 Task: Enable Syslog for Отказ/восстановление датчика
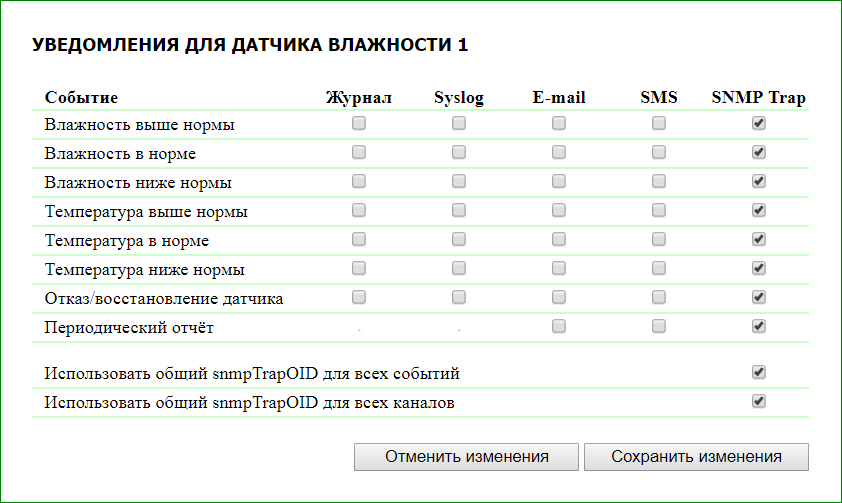click(459, 297)
